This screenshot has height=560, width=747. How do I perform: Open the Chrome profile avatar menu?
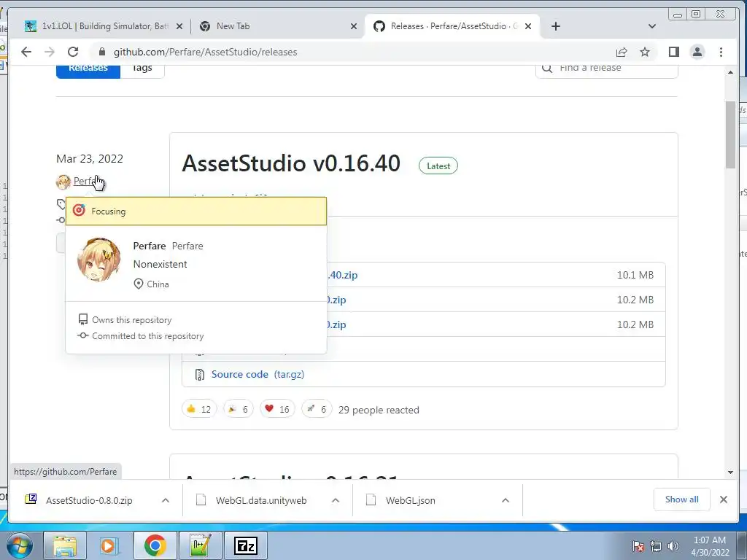[x=697, y=52]
